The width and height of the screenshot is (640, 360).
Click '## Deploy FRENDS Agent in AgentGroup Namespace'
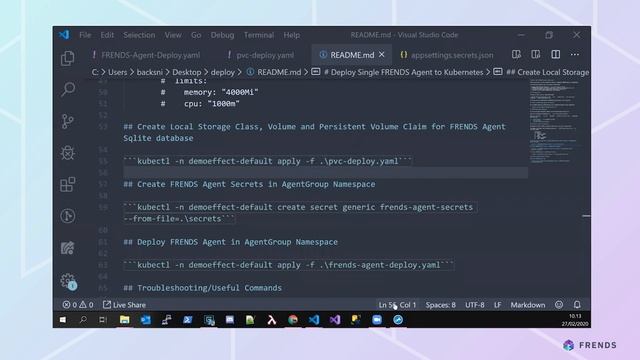(231, 242)
